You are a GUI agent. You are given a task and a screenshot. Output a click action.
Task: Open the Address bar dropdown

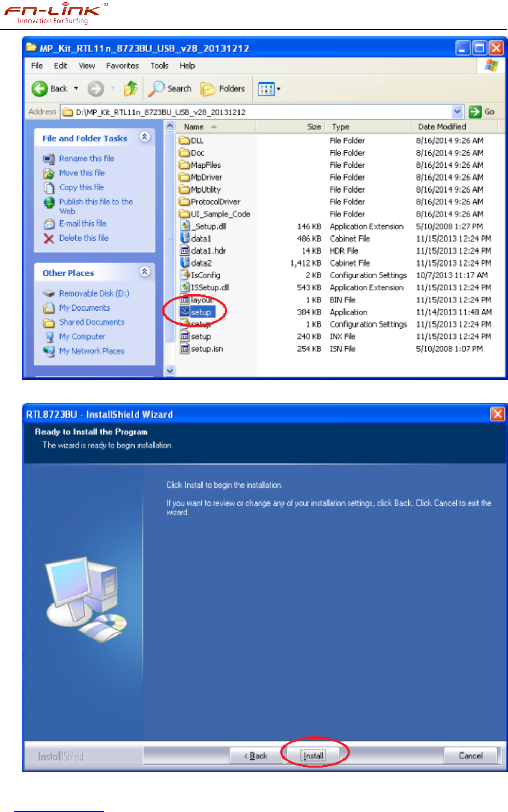pos(457,111)
